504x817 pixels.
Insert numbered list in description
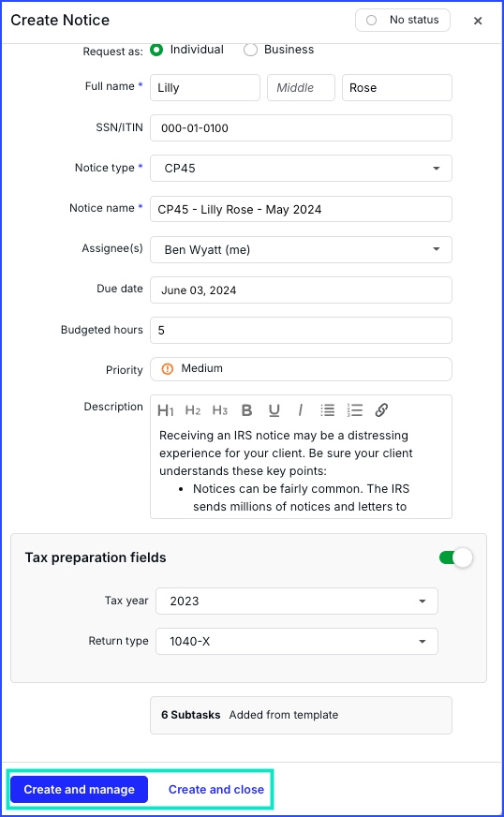click(355, 410)
